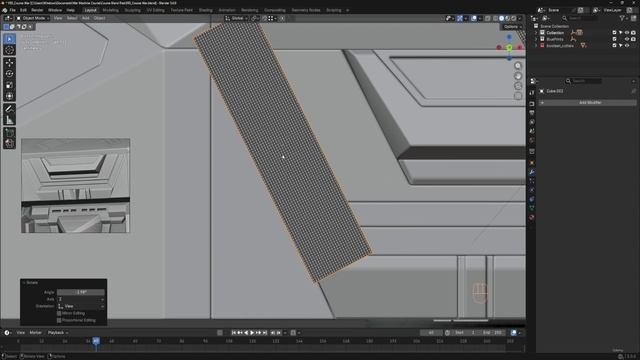Open the Modifiers wrench properties tab
Screen dimensions: 640x360
532,172
